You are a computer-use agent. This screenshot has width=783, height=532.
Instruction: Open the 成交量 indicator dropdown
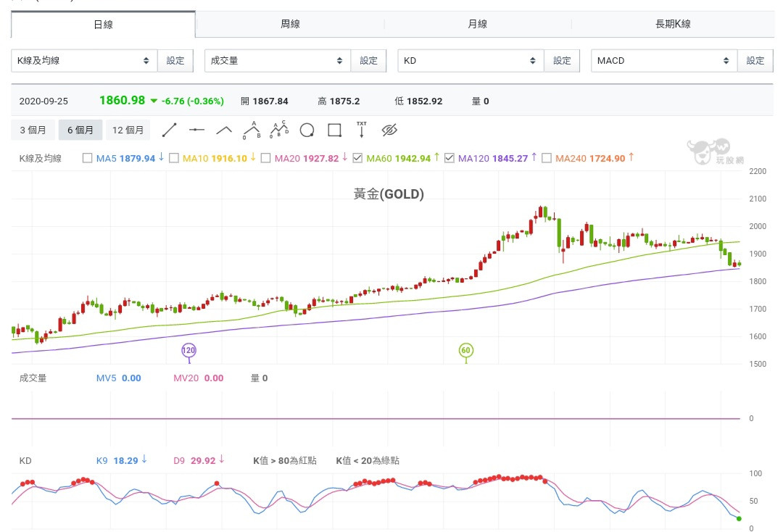(278, 61)
